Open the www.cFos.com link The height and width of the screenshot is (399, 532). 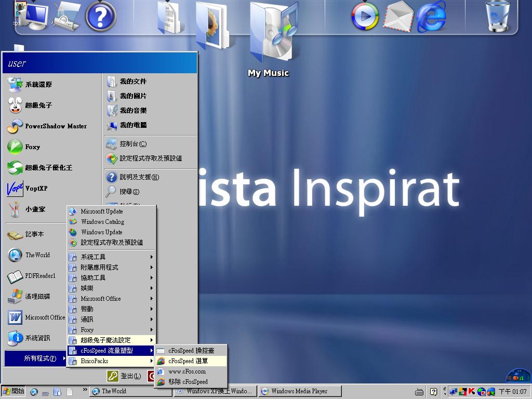(x=187, y=371)
